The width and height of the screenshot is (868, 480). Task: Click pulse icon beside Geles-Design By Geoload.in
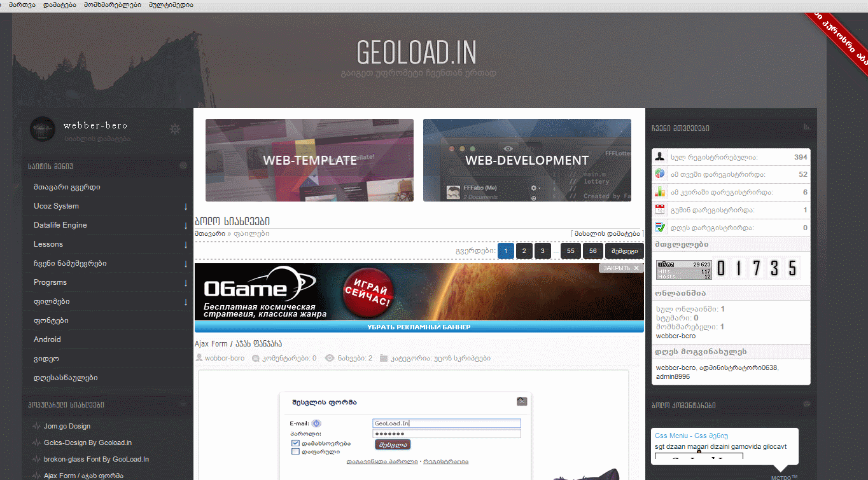point(36,442)
